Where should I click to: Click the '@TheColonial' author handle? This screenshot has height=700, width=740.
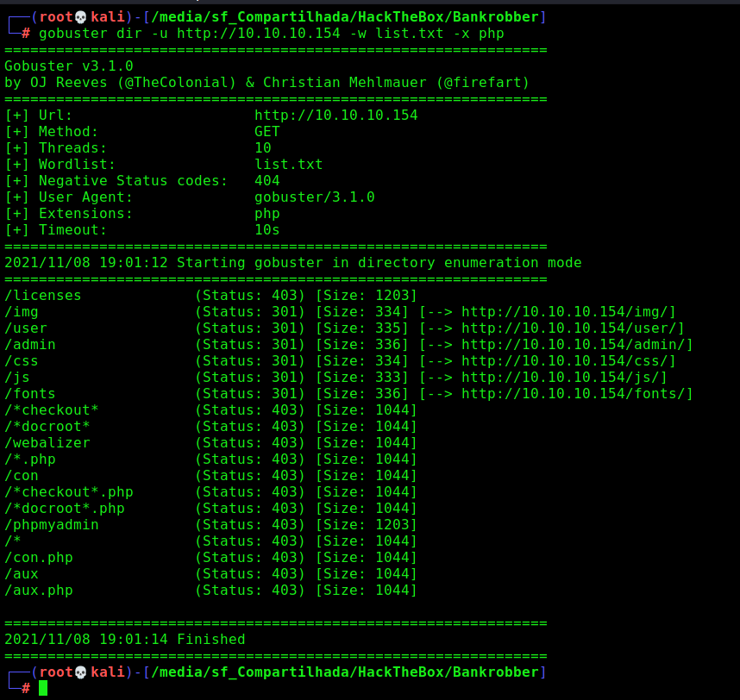click(177, 83)
